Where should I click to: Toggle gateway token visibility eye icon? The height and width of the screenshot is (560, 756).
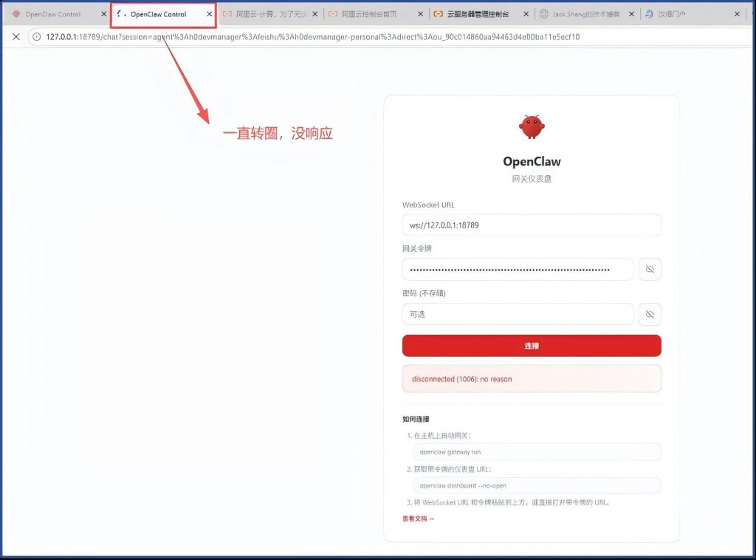point(649,270)
